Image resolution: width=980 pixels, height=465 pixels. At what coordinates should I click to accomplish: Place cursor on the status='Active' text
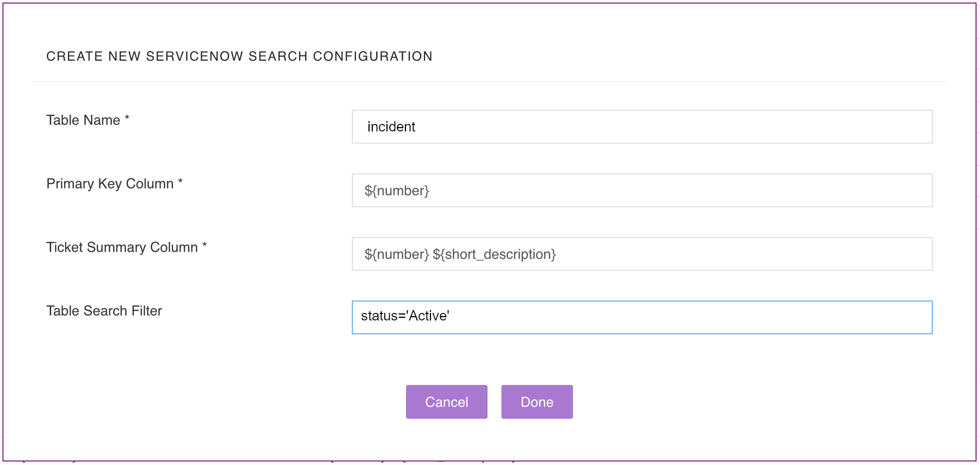point(405,316)
